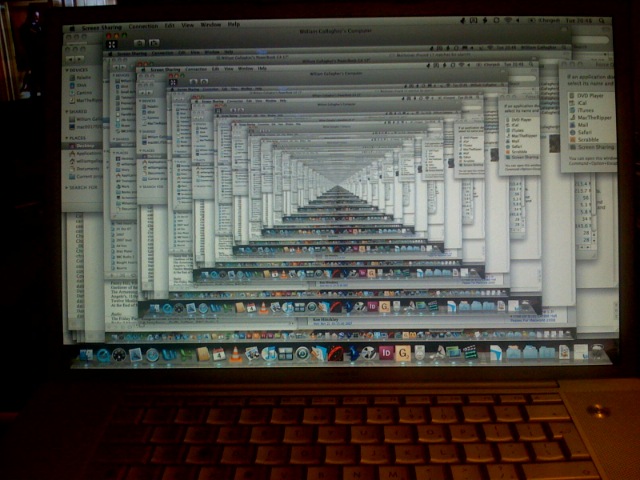This screenshot has height=480, width=640.
Task: Open Trash in the largest bottom dock
Action: pos(597,351)
